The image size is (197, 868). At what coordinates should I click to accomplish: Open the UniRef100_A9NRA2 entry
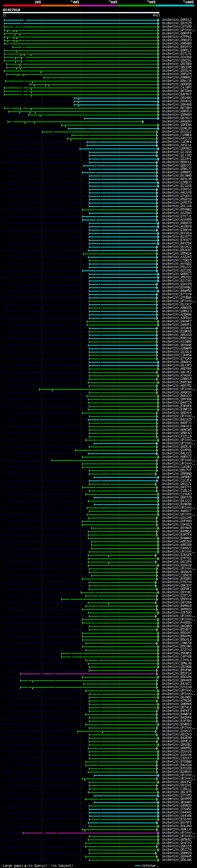click(x=177, y=78)
